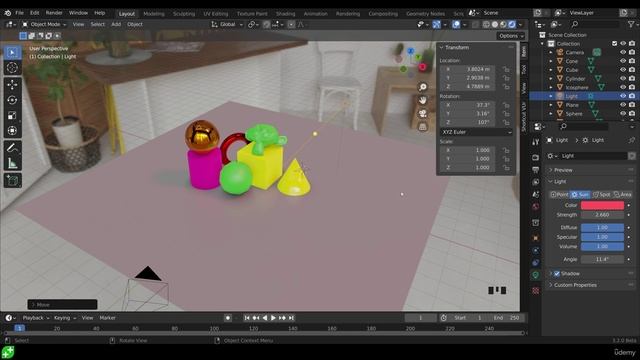
Task: Select the Annotate tool
Action: click(x=12, y=148)
